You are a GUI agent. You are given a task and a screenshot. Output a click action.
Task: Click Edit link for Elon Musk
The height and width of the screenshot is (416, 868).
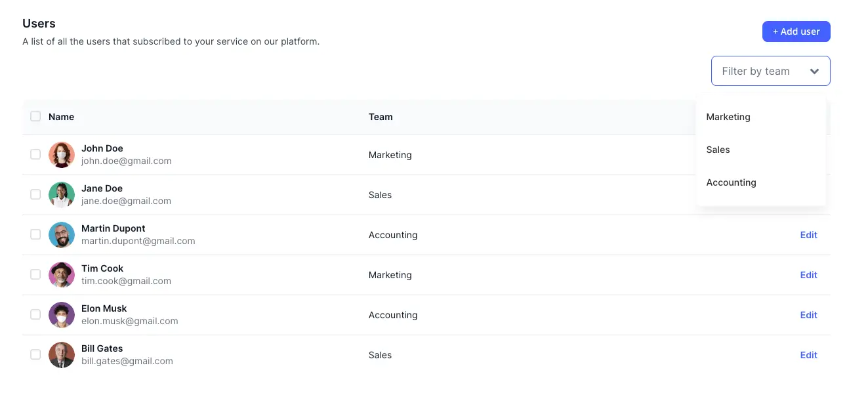coord(808,315)
